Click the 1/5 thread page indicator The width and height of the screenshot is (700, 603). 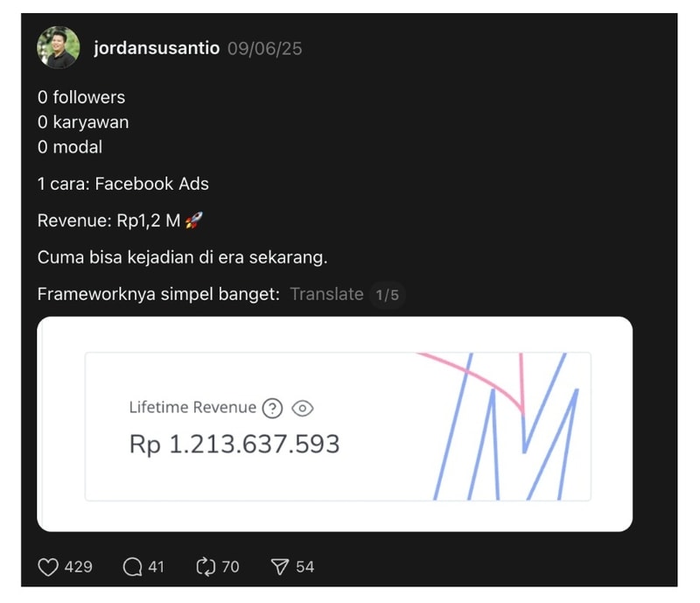387,295
